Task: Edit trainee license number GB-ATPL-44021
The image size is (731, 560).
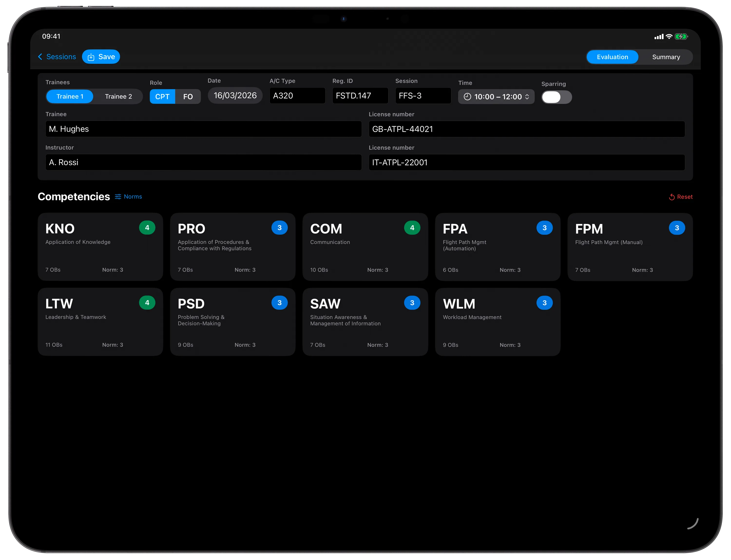Action: pyautogui.click(x=527, y=129)
